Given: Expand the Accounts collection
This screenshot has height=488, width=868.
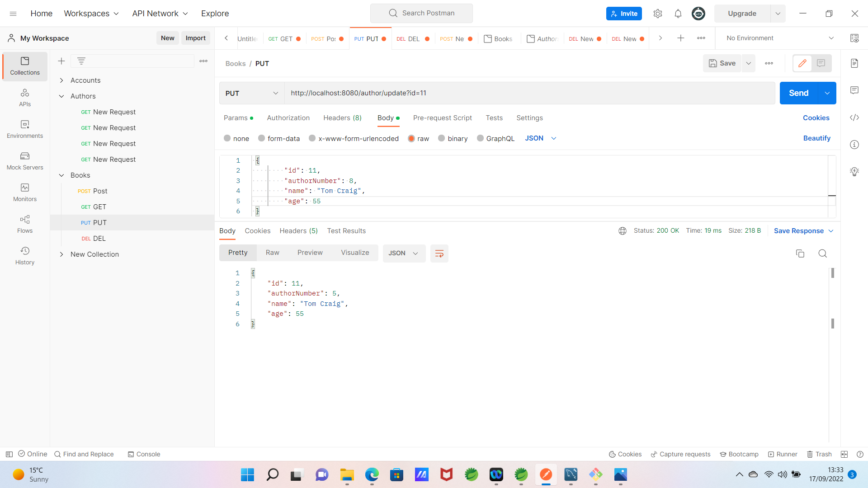Looking at the screenshot, I should [x=61, y=80].
